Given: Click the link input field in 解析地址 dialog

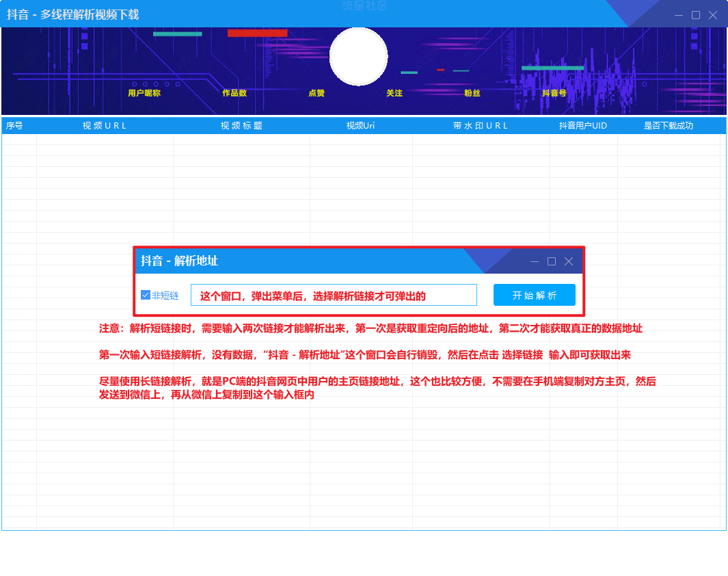Looking at the screenshot, I should 334,295.
